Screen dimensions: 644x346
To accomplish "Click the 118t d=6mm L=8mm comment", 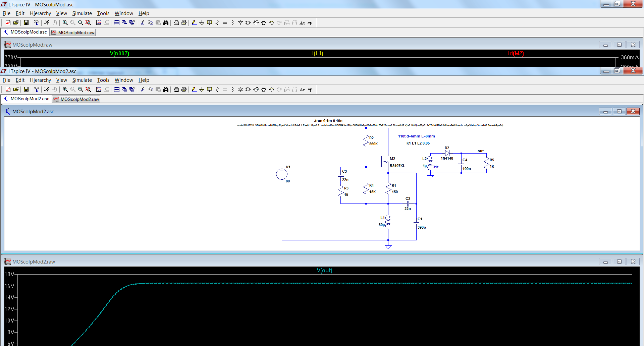I will tap(416, 136).
